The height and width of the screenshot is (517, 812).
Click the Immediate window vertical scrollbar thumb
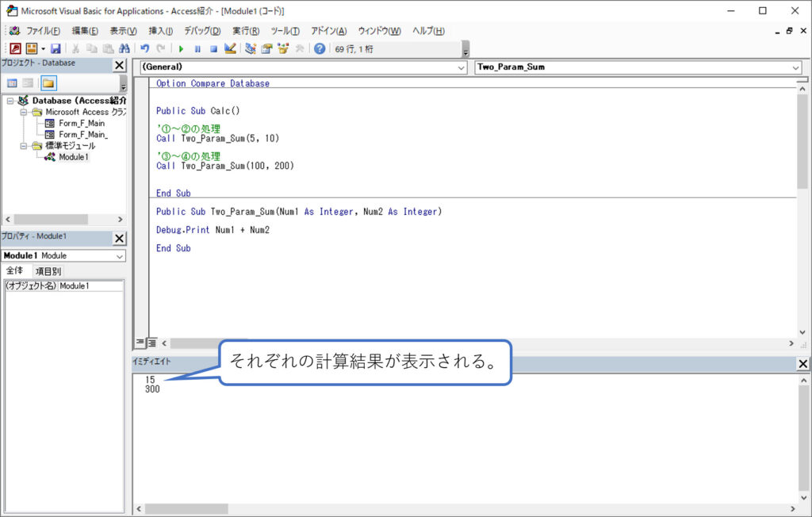tap(803, 438)
